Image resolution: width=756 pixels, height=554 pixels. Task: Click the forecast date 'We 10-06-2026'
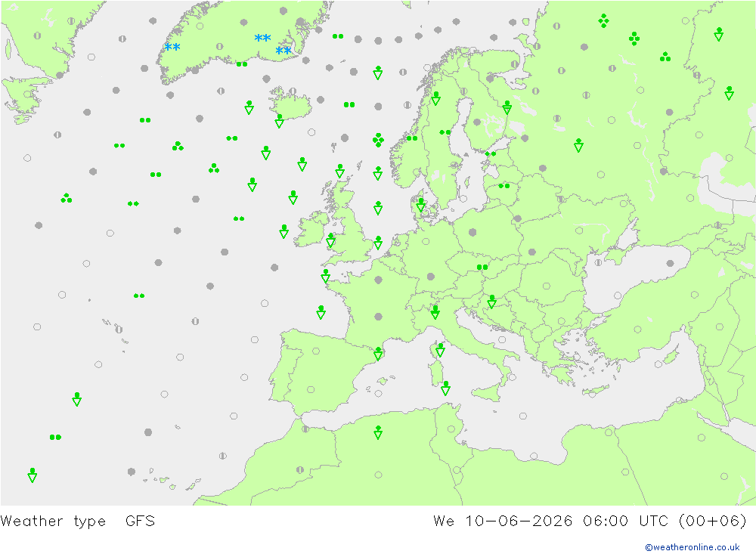click(503, 521)
